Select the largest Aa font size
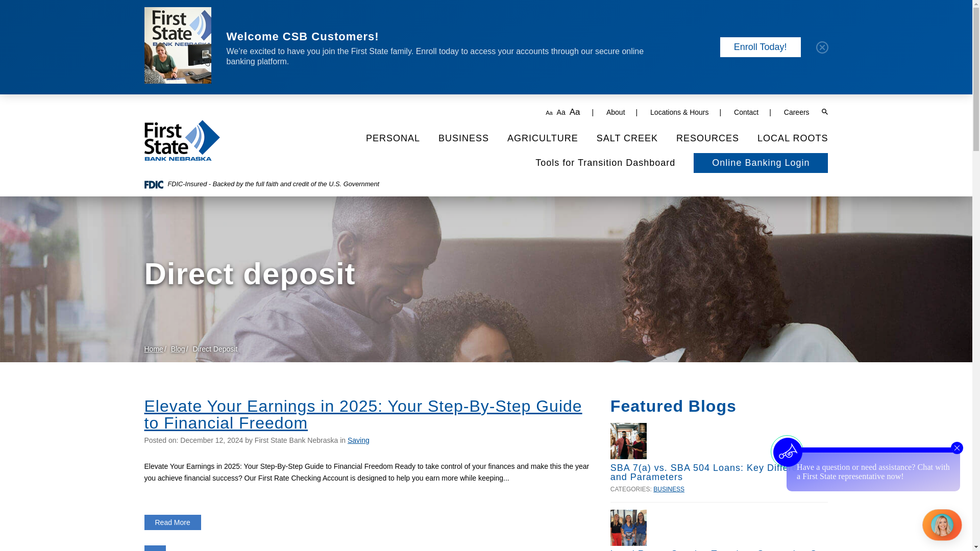Image resolution: width=980 pixels, height=551 pixels. point(575,112)
